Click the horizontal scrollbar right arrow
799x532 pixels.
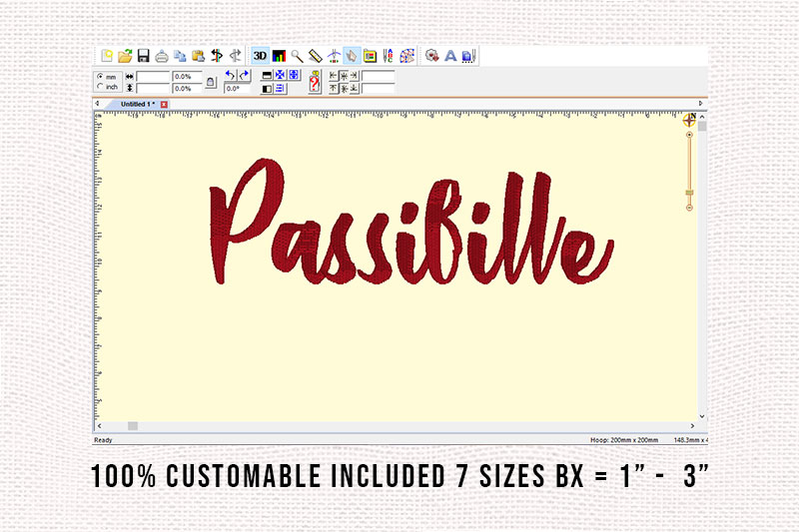tap(692, 425)
